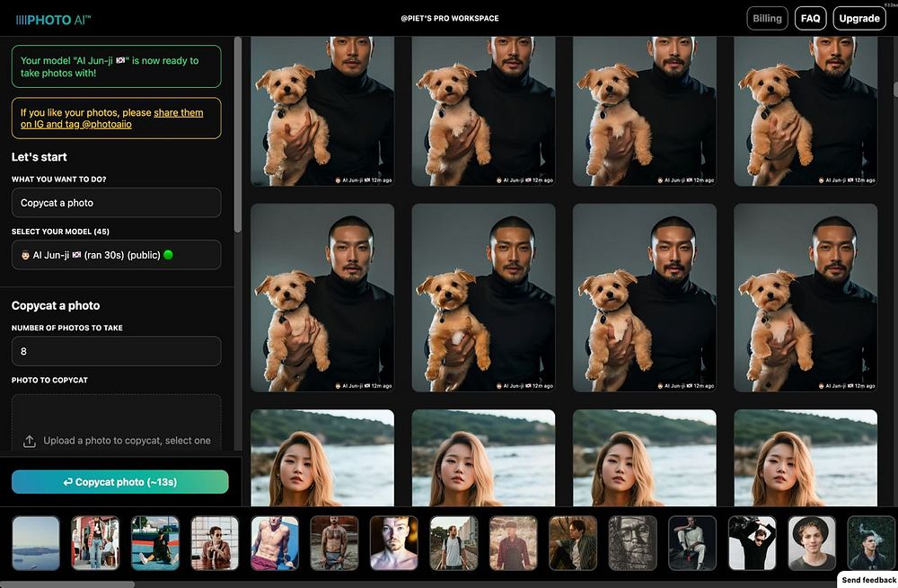Click the upload icon in the copycat area

30,441
